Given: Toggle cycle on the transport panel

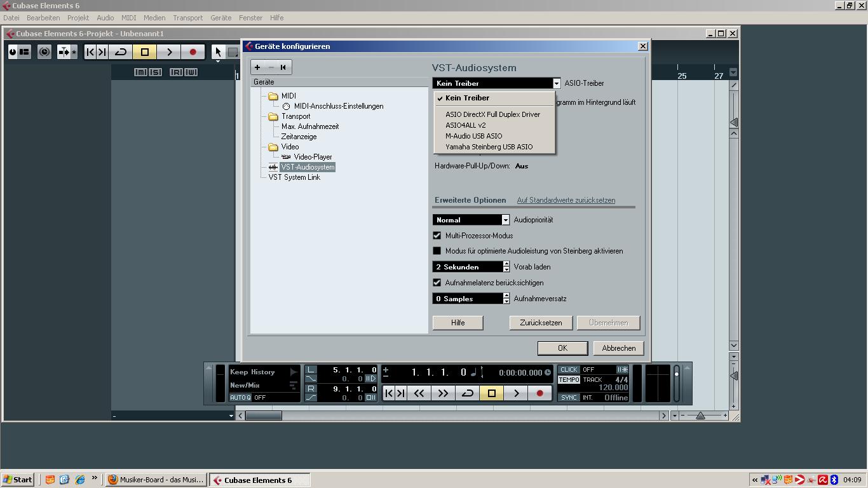Looking at the screenshot, I should [x=468, y=393].
